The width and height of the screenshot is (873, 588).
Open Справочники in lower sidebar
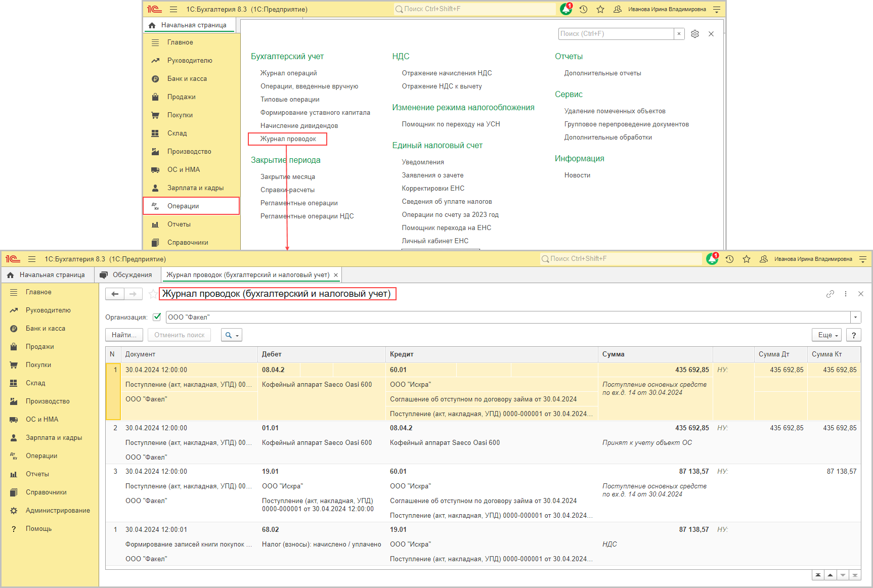[x=50, y=492]
